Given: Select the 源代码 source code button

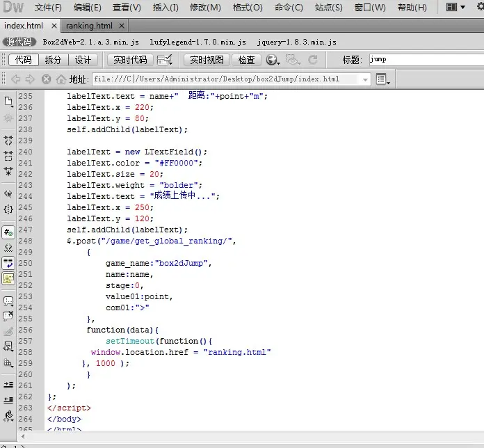Looking at the screenshot, I should 19,42.
